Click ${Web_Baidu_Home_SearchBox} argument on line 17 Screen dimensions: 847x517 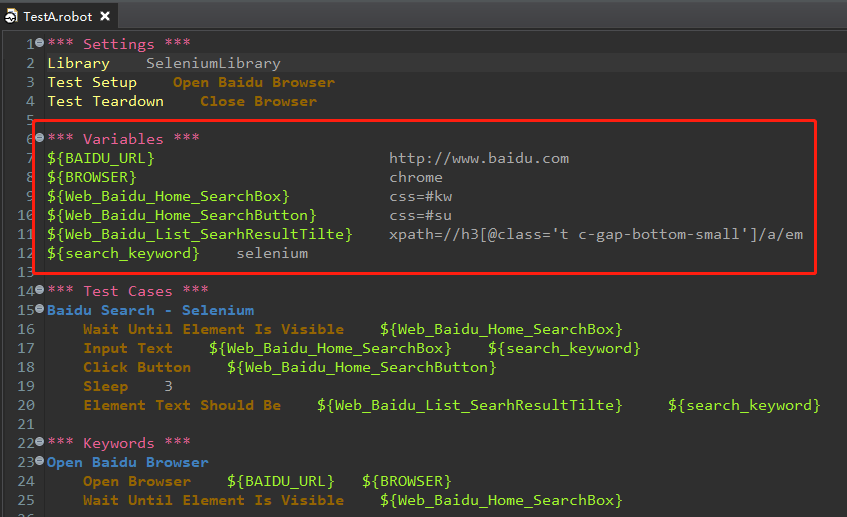(330, 348)
